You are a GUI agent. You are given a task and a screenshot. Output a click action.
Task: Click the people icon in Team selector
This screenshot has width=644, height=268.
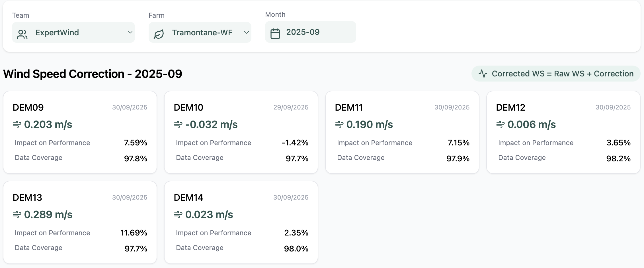click(22, 34)
